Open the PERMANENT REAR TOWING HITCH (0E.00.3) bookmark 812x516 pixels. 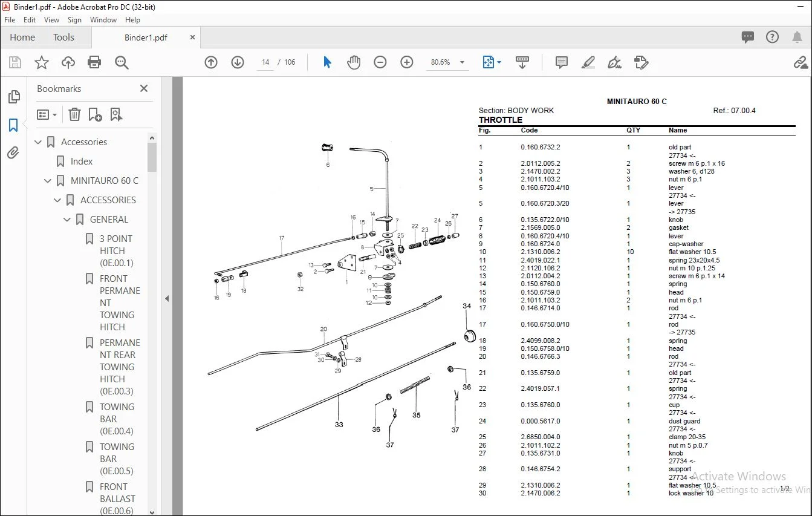click(120, 367)
